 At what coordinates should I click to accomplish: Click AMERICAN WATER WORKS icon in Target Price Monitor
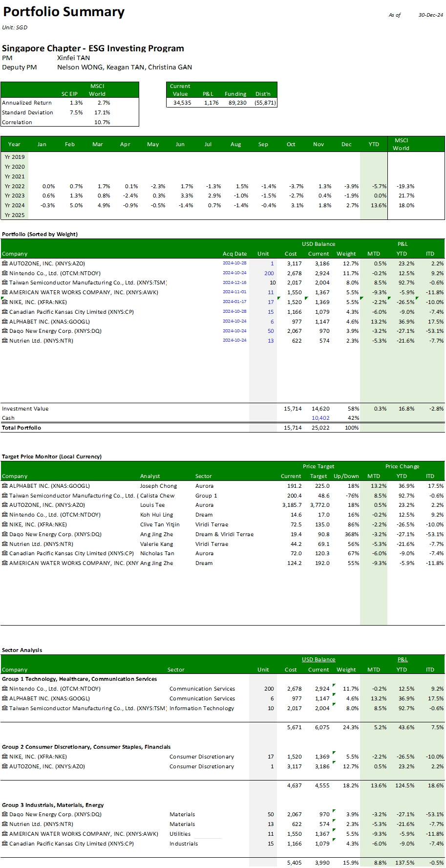[x=5, y=563]
